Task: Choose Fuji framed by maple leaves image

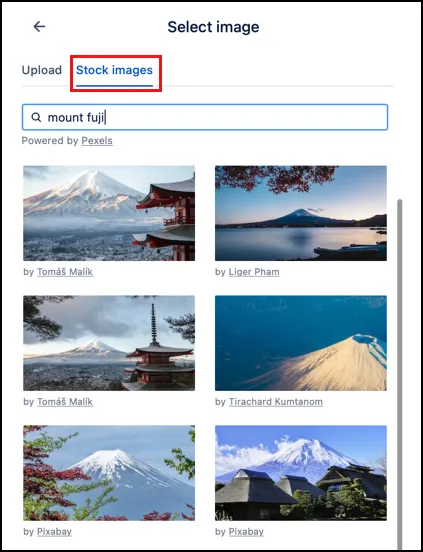Action: (109, 473)
